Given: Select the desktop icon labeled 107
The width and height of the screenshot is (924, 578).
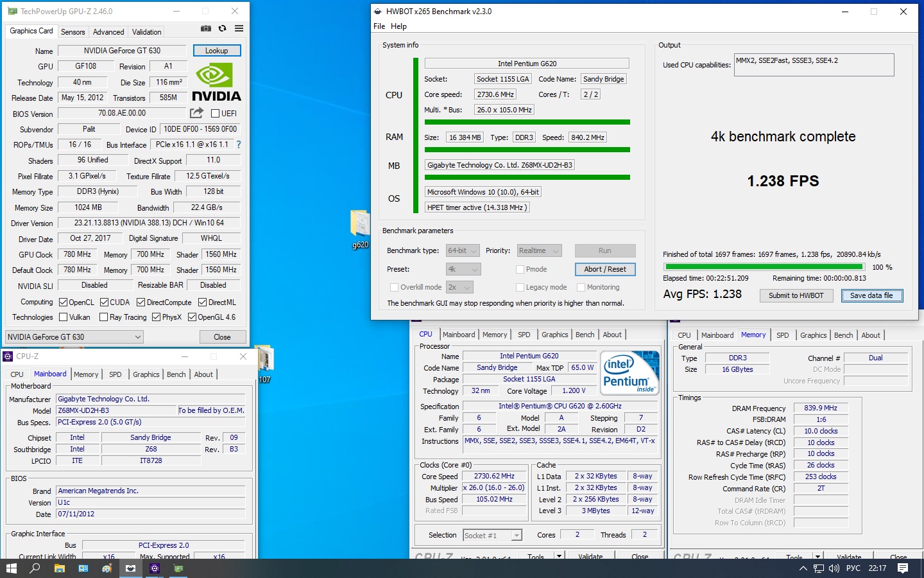Looking at the screenshot, I should point(265,364).
